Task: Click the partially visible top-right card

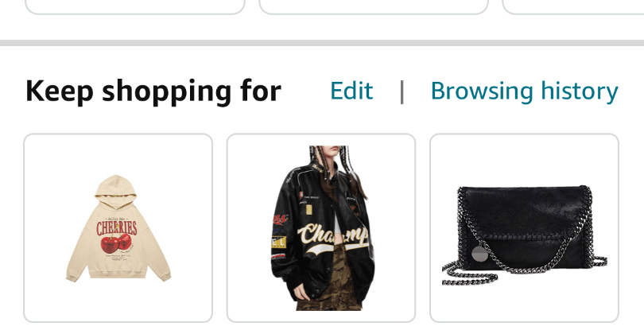Action: coord(573,7)
